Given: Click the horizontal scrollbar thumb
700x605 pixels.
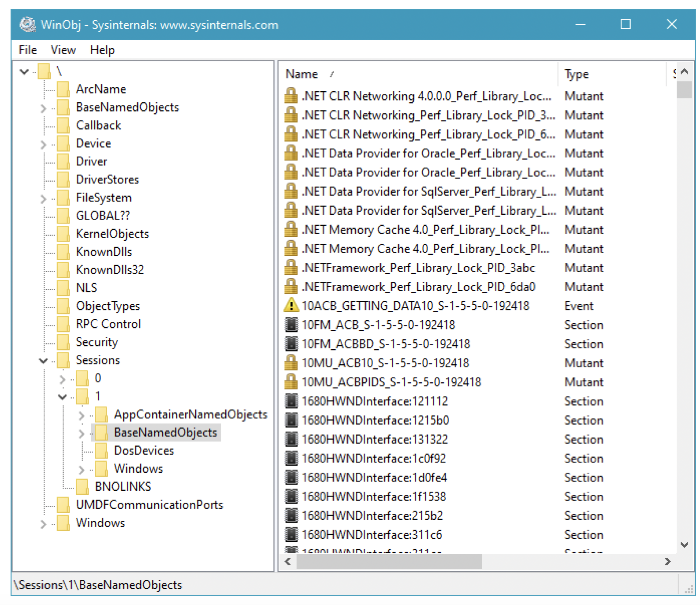Looking at the screenshot, I should click(x=389, y=561).
